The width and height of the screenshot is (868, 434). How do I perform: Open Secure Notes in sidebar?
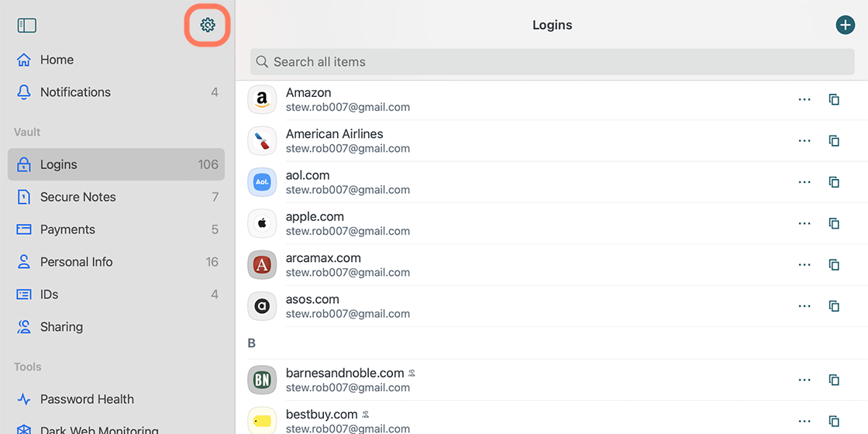coord(116,197)
